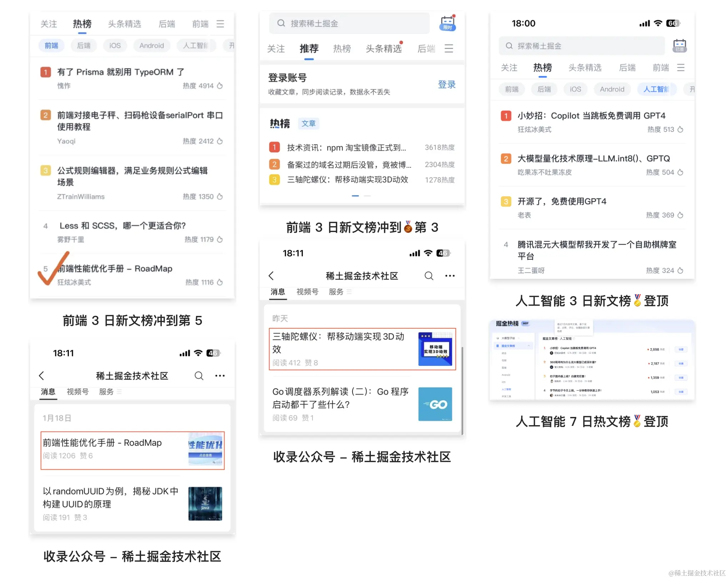728x579 pixels.
Task: Click the magnifier icon in 搜索稀土掘金 search box
Action: pyautogui.click(x=281, y=23)
